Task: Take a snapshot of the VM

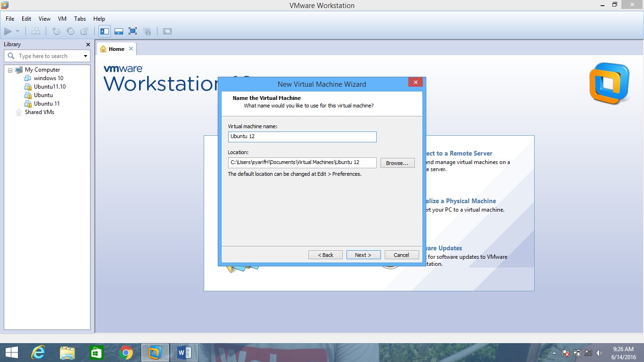Action: (x=56, y=31)
